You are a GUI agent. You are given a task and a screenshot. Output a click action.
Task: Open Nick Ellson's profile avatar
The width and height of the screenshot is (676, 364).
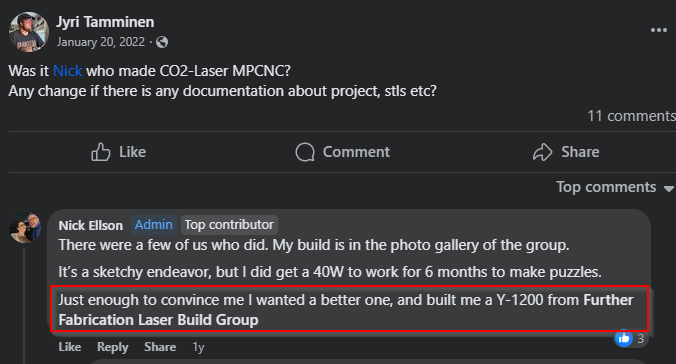point(25,227)
